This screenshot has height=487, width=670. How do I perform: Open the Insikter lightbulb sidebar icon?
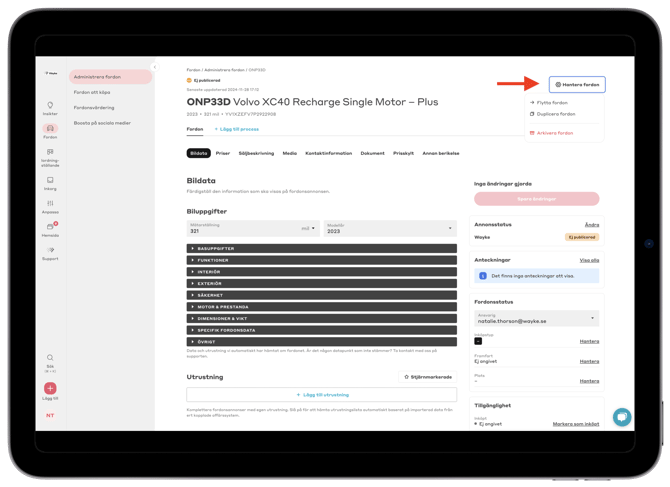pyautogui.click(x=50, y=105)
